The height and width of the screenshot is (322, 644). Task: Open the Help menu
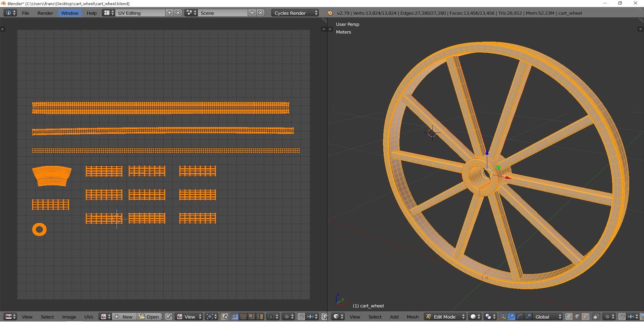pyautogui.click(x=92, y=13)
